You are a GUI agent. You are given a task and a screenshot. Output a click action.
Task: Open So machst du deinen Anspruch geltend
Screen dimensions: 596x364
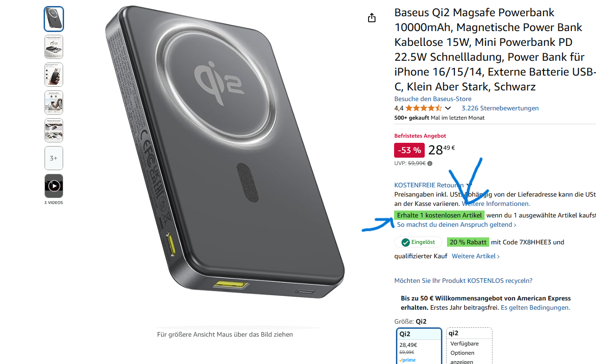coord(457,224)
